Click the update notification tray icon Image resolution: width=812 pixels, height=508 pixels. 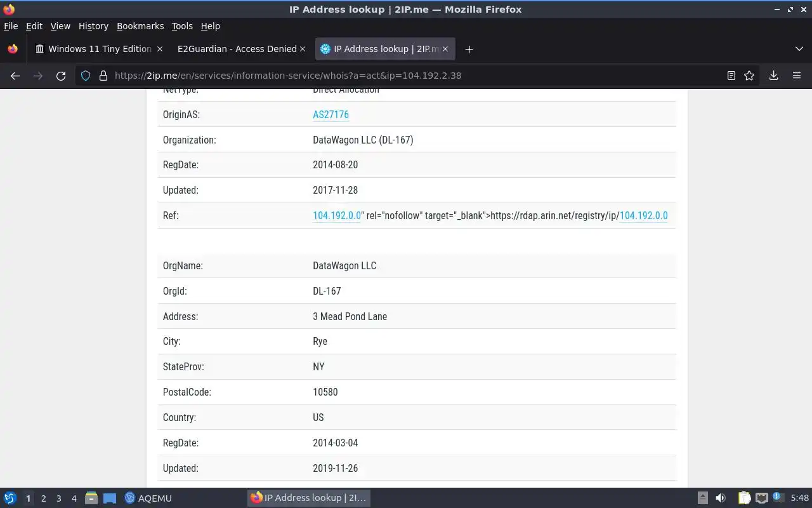click(778, 497)
